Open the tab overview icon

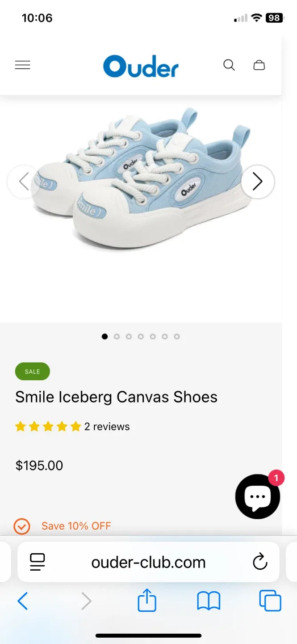pos(270,601)
